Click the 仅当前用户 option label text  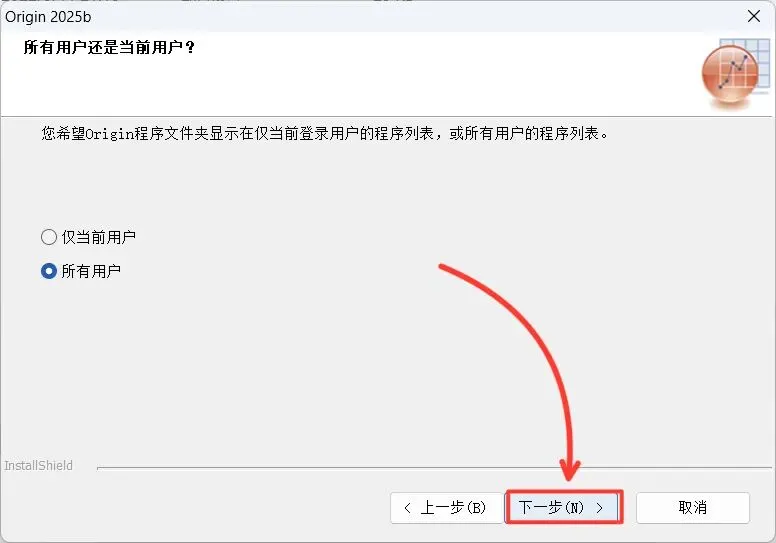pyautogui.click(x=98, y=237)
